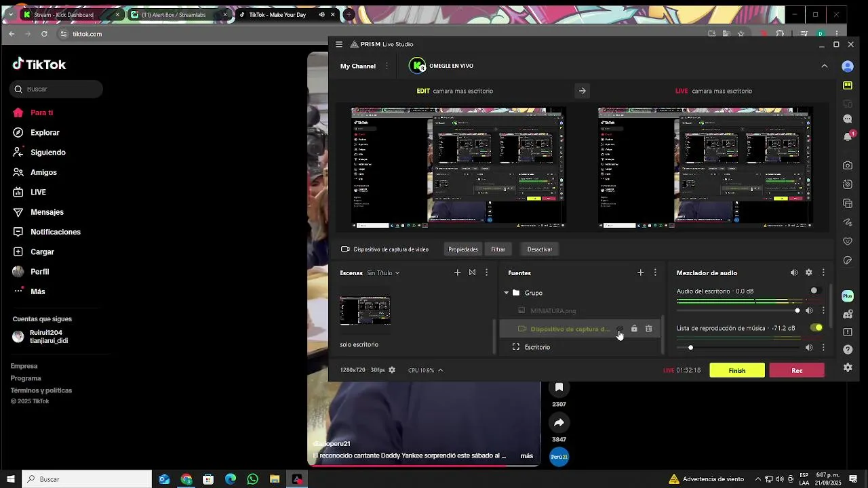Screen dimensions: 868x488
Task: Mute the TikTok tab audio icon
Action: click(322, 14)
